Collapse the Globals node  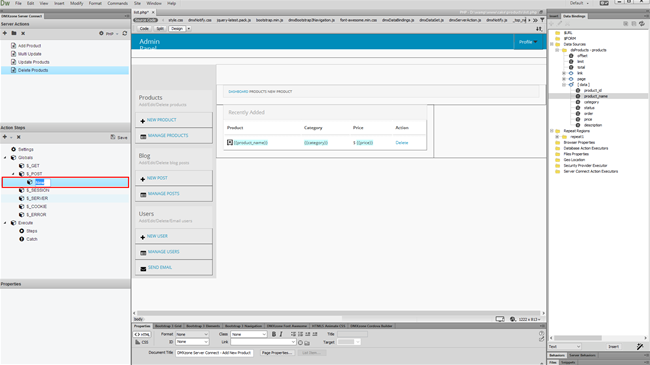(x=5, y=158)
